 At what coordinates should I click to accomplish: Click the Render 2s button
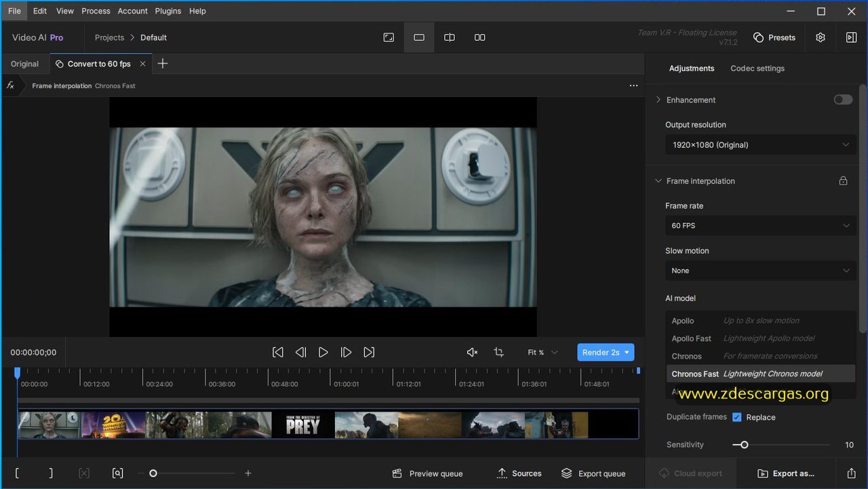point(600,352)
